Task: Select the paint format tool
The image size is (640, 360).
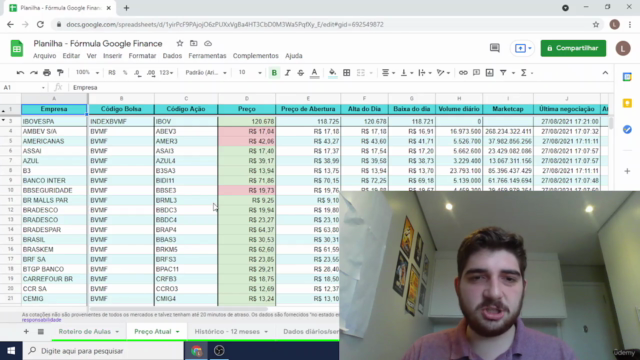Action: 60,73
